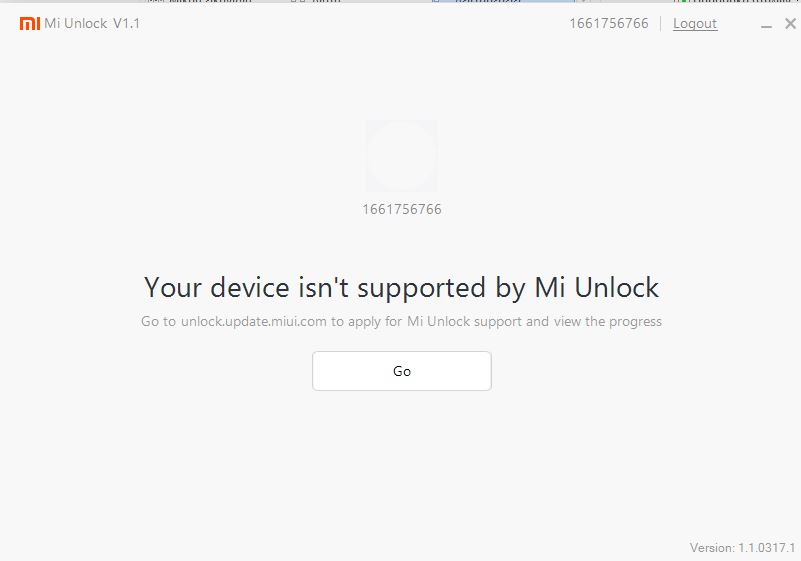This screenshot has width=801, height=561.
Task: Close the Mi Unlock window
Action: 790,24
